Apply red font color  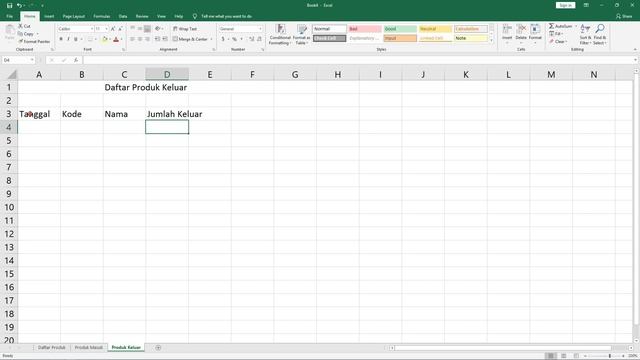point(116,39)
